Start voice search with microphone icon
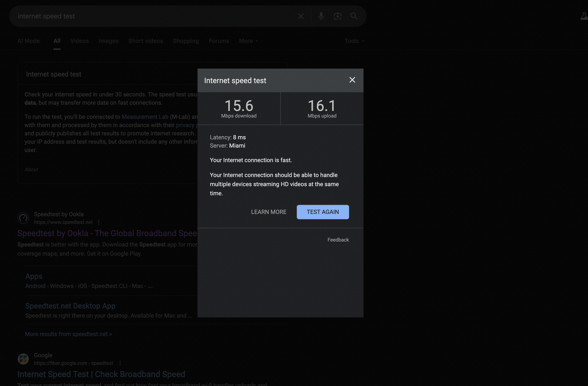Image resolution: width=588 pixels, height=386 pixels. click(321, 16)
